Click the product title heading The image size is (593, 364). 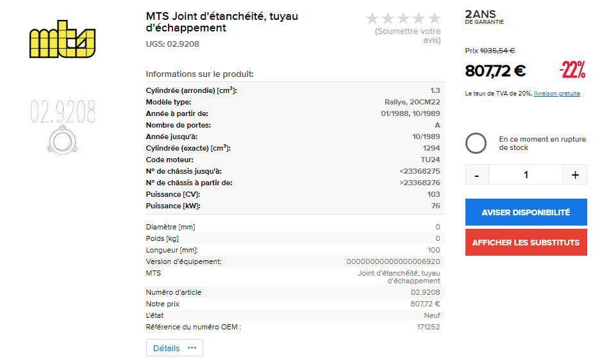[222, 22]
